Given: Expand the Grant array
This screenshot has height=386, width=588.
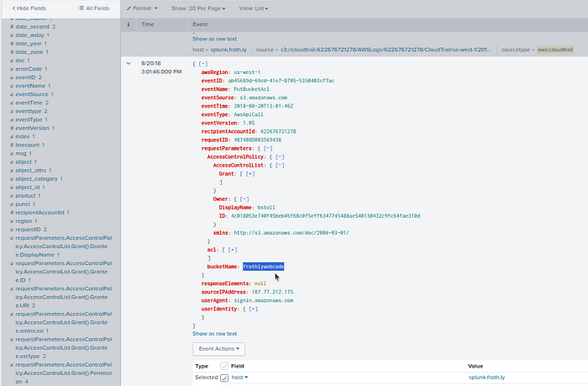Looking at the screenshot, I should point(250,174).
